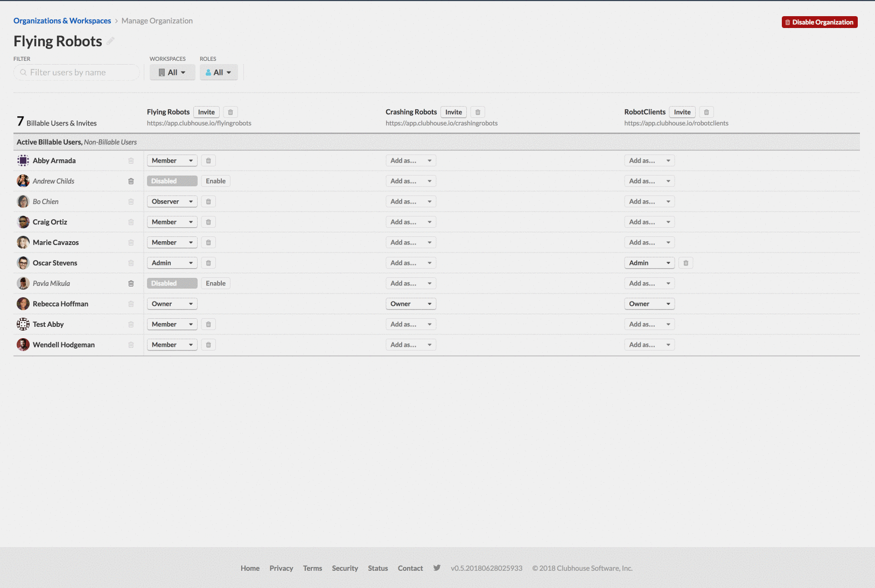This screenshot has width=875, height=588.
Task: Open Home footer link
Action: click(x=250, y=568)
